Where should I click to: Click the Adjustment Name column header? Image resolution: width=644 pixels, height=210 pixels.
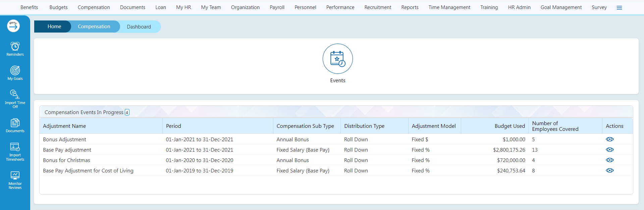pos(64,126)
